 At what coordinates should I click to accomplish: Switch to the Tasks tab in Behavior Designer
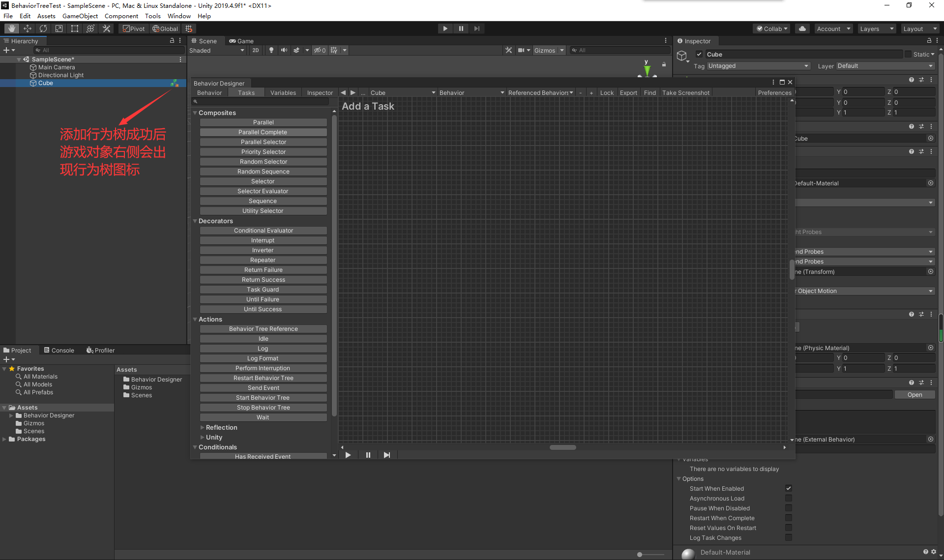click(x=246, y=92)
